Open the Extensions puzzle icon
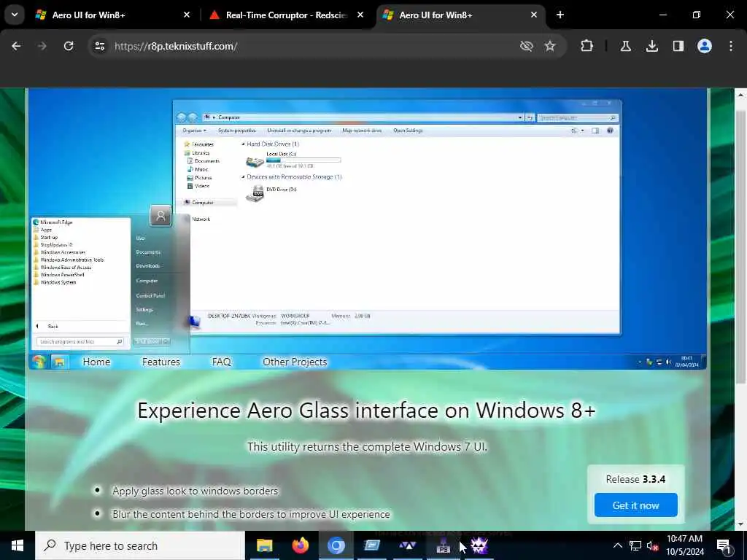The height and width of the screenshot is (560, 747). (587, 46)
